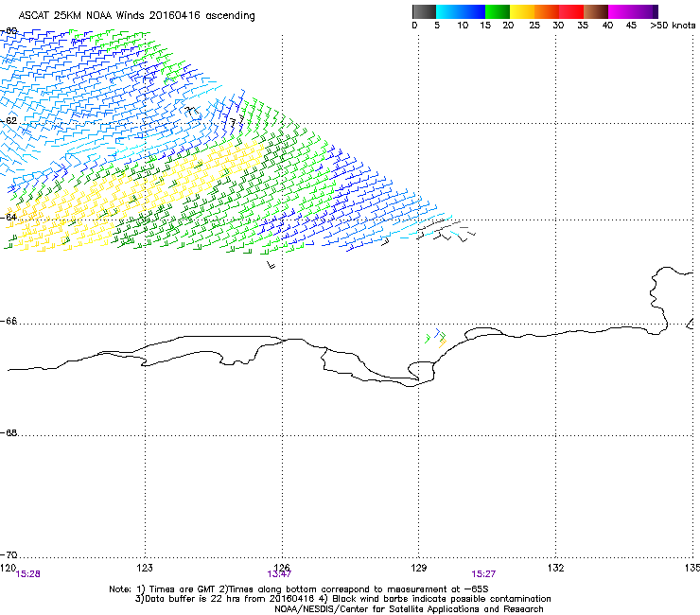Click legend tick label 25
700x615 pixels.
coord(534,26)
